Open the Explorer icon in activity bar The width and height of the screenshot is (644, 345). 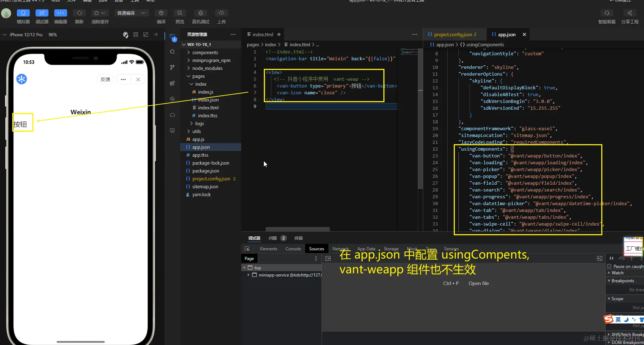(x=173, y=37)
